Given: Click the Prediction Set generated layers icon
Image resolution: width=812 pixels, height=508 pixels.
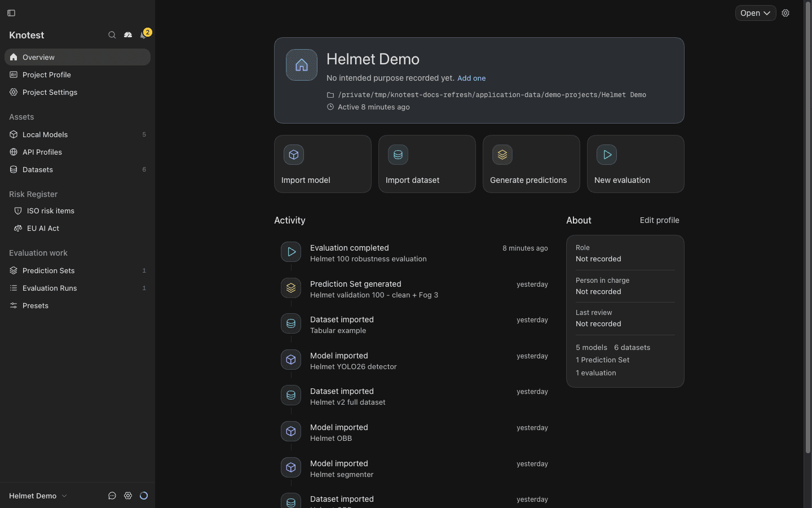Looking at the screenshot, I should click(x=291, y=288).
